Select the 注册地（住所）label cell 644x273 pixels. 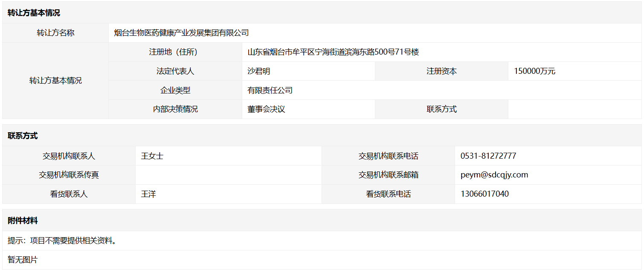click(x=175, y=52)
